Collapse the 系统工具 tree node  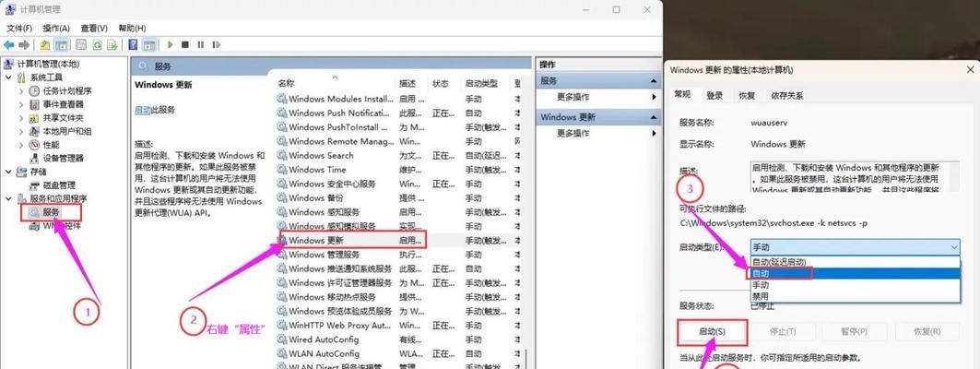coord(8,77)
